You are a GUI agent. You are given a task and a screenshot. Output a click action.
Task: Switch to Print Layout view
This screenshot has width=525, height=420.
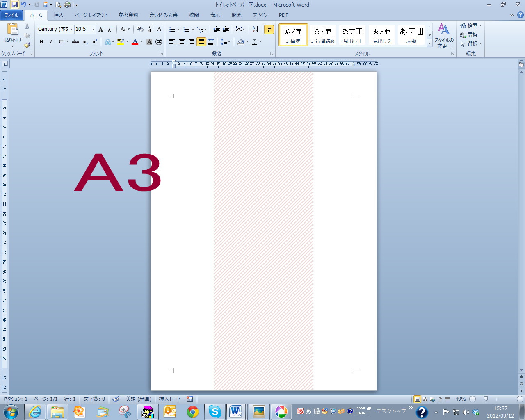417,399
